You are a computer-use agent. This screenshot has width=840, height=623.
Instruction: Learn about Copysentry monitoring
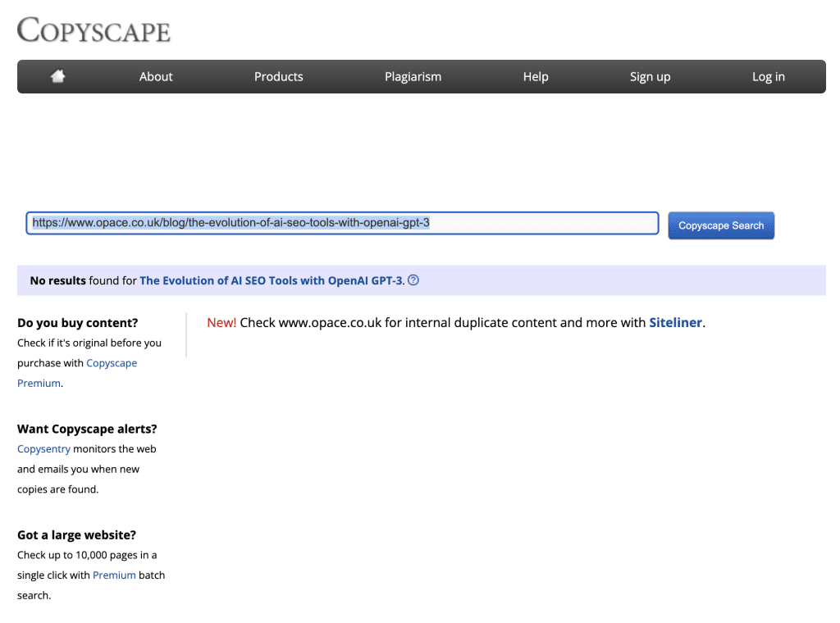pos(43,448)
